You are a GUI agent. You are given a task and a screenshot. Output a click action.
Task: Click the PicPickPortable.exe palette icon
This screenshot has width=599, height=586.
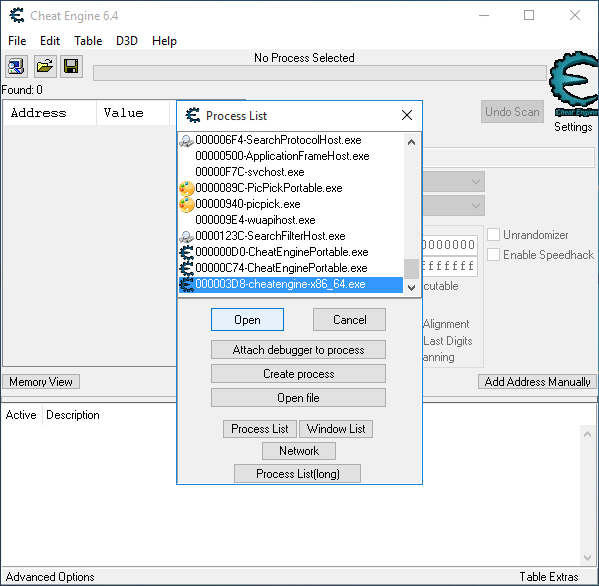(186, 188)
